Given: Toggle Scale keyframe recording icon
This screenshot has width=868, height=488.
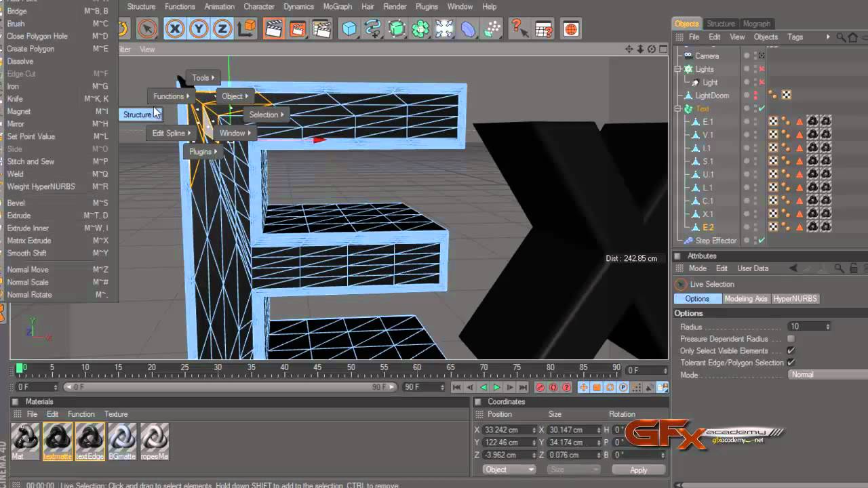Looking at the screenshot, I should pyautogui.click(x=597, y=388).
